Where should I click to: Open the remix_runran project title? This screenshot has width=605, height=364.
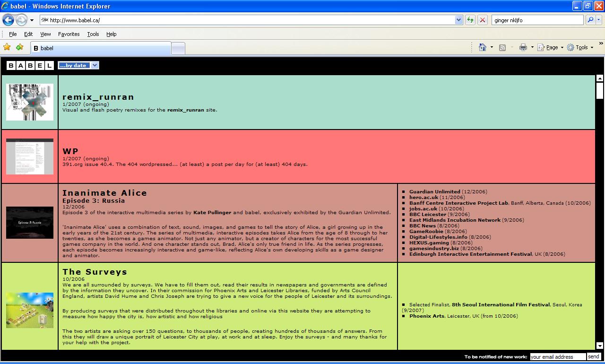pyautogui.click(x=98, y=97)
